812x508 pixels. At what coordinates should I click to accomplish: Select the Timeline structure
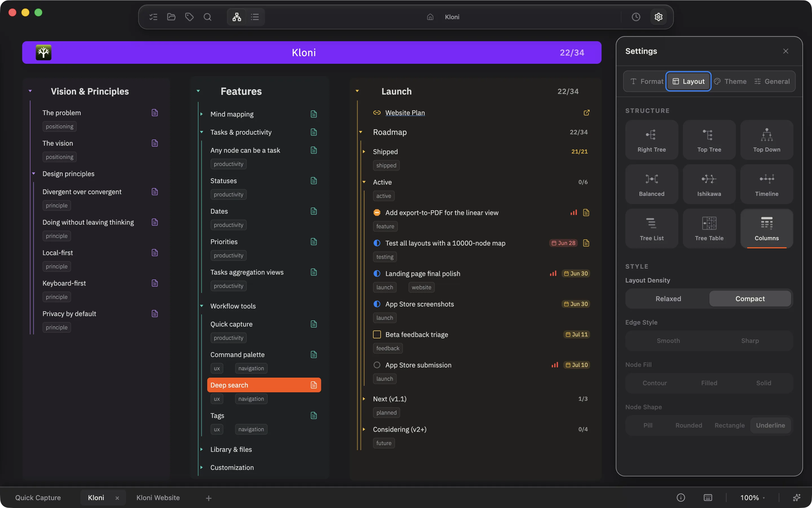click(x=767, y=184)
